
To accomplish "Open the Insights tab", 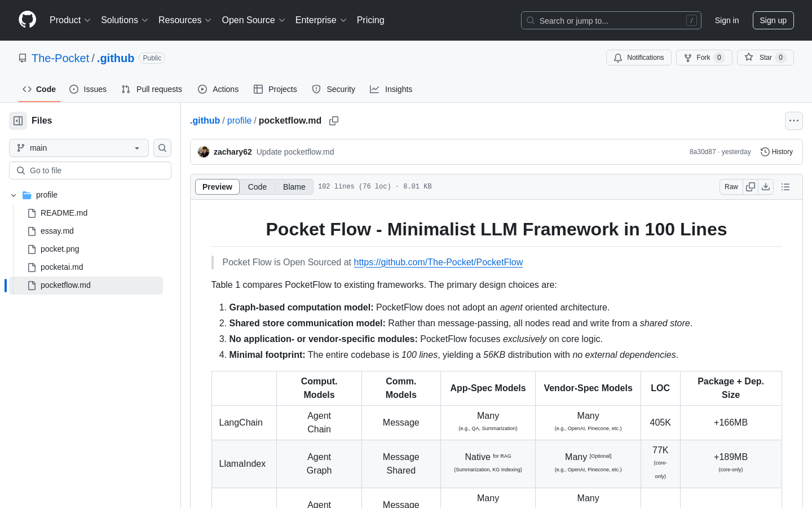I will click(x=391, y=89).
